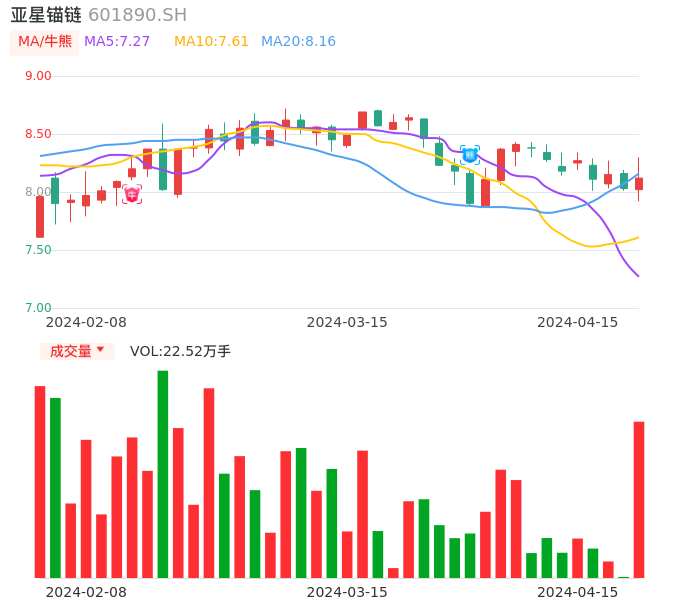The image size is (686, 606).
Task: Click the 2024-02-08 date on price axis
Action: click(86, 322)
